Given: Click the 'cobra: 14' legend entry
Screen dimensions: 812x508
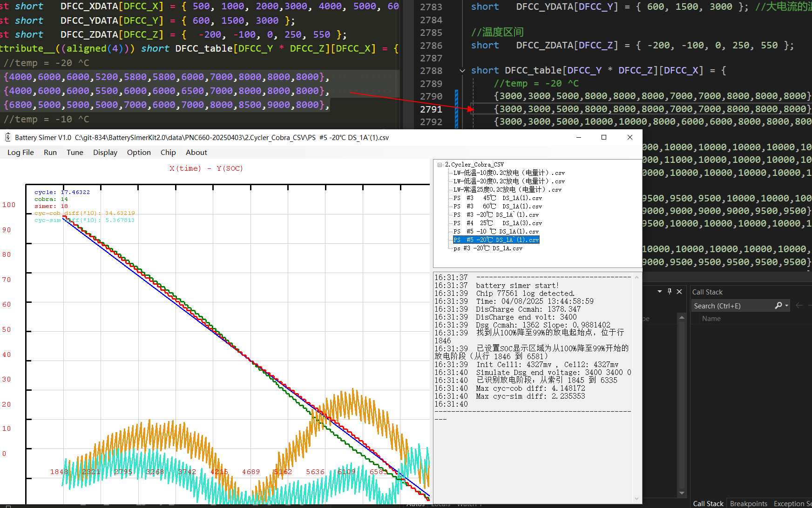Looking at the screenshot, I should tap(51, 199).
